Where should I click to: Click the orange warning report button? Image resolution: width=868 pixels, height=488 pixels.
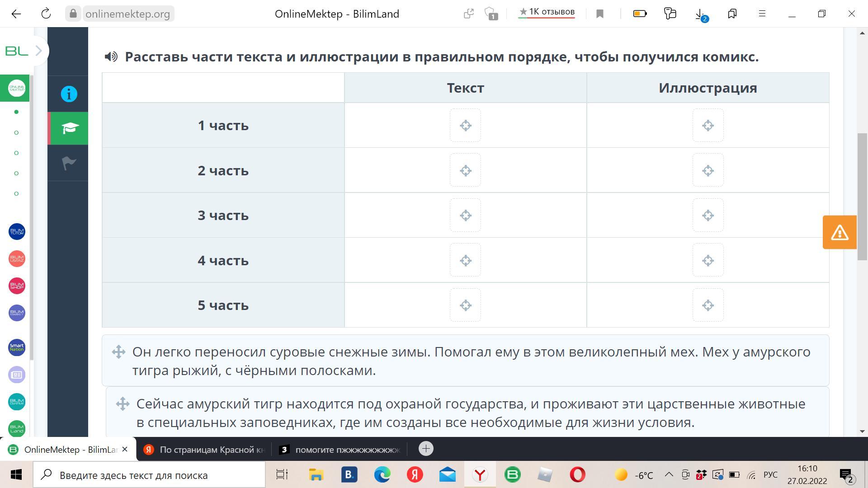coord(839,232)
